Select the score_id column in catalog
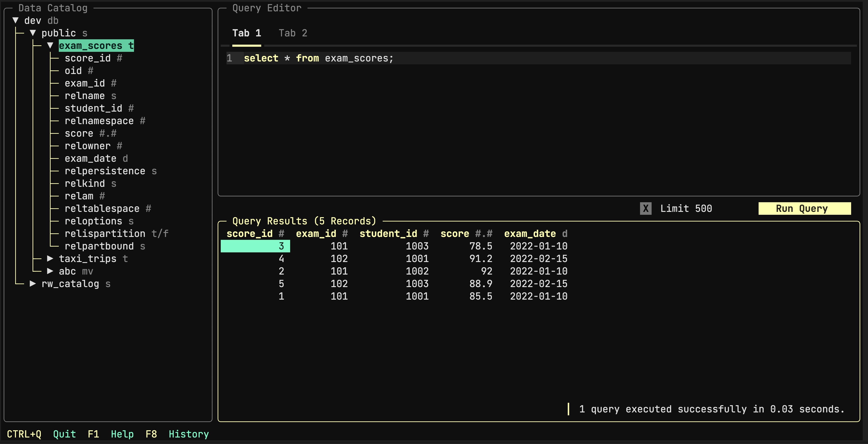This screenshot has width=868, height=444. [88, 58]
